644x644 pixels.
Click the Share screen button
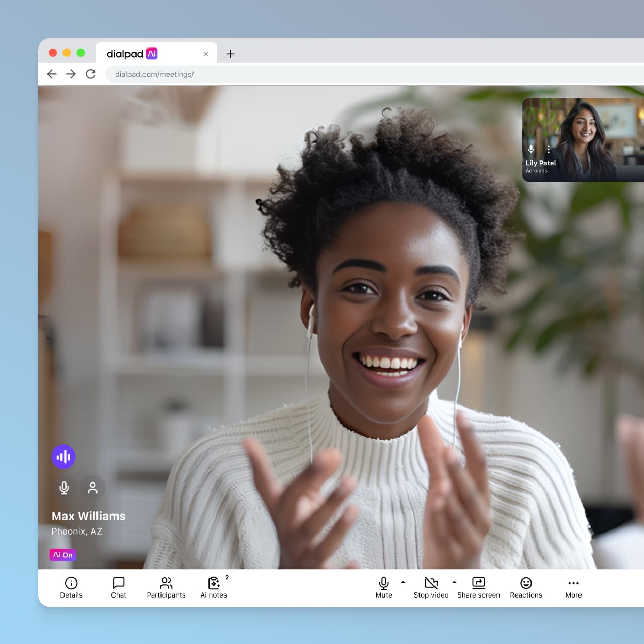coord(478,587)
